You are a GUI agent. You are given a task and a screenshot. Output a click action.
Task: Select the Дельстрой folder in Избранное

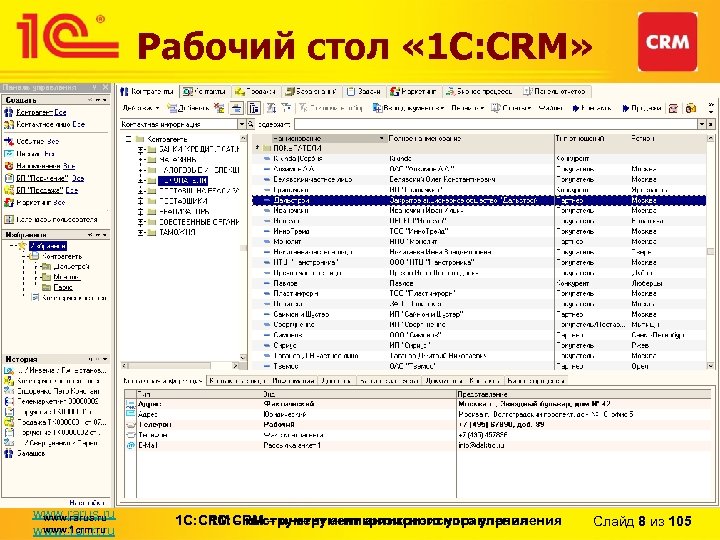click(x=71, y=266)
